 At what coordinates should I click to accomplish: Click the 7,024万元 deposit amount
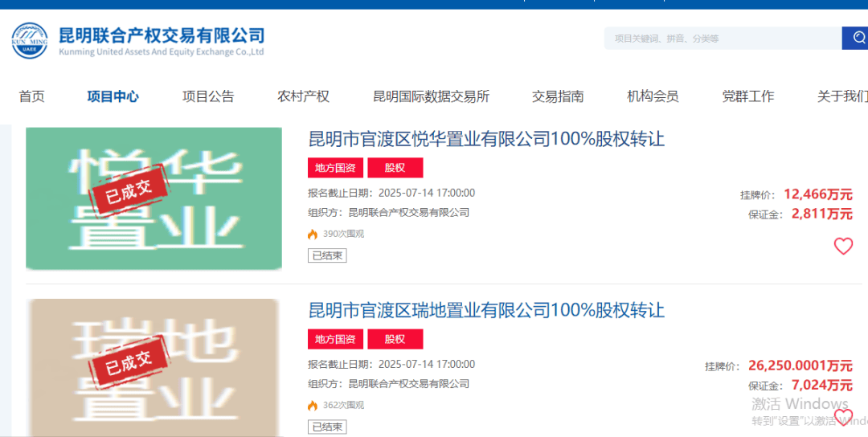(x=822, y=385)
